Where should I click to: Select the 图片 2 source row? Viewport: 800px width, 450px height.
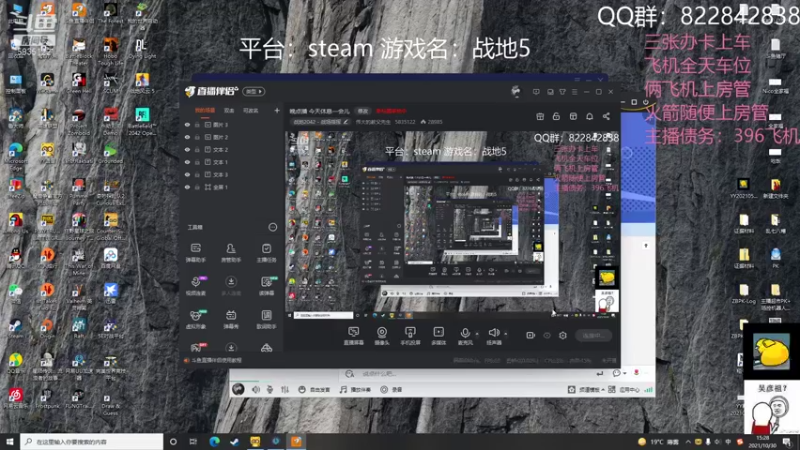(x=231, y=137)
